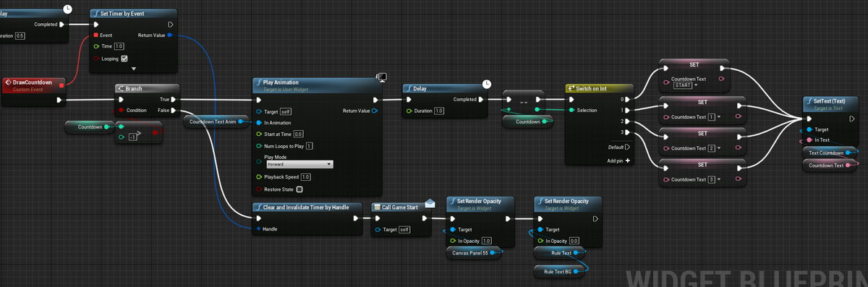Expand the Set Timer by Event node arrow
Screen dimensions: 868x287
[133, 69]
